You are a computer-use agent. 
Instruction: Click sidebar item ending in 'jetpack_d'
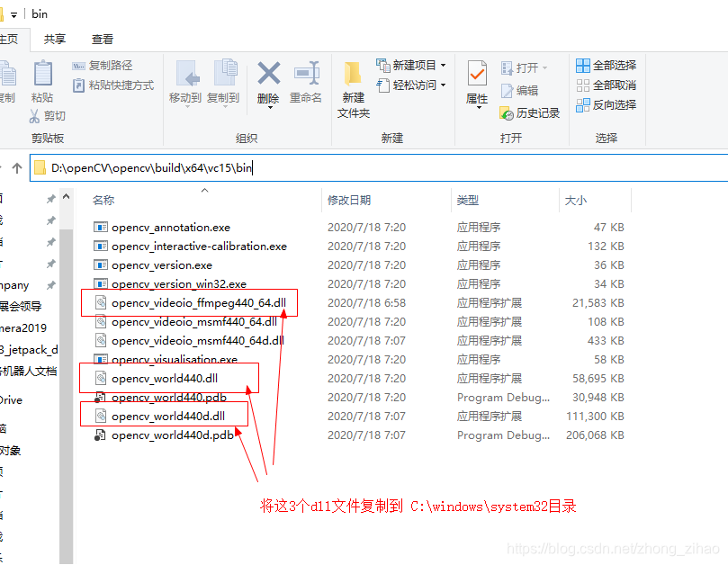29,350
